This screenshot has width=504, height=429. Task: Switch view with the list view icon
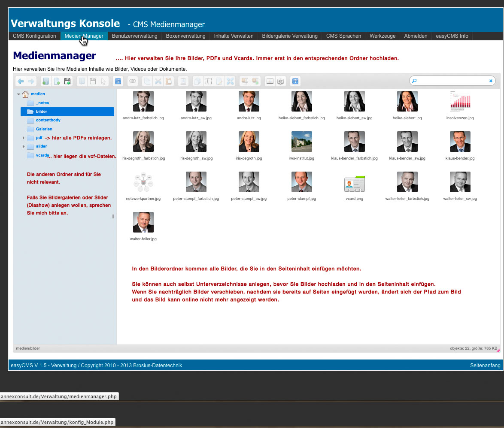tap(270, 81)
